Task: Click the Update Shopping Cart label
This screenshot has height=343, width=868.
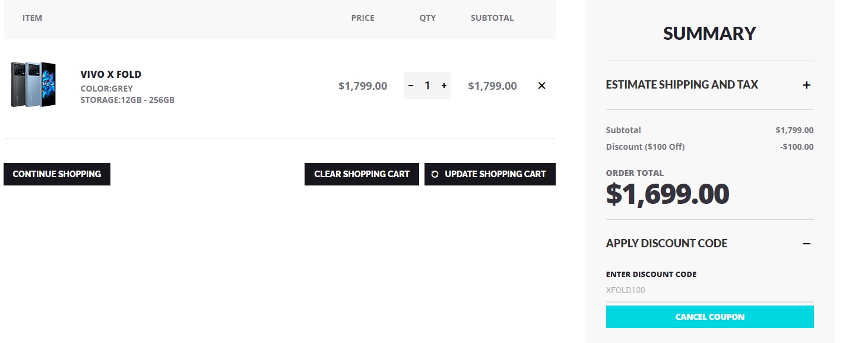Action: click(495, 174)
